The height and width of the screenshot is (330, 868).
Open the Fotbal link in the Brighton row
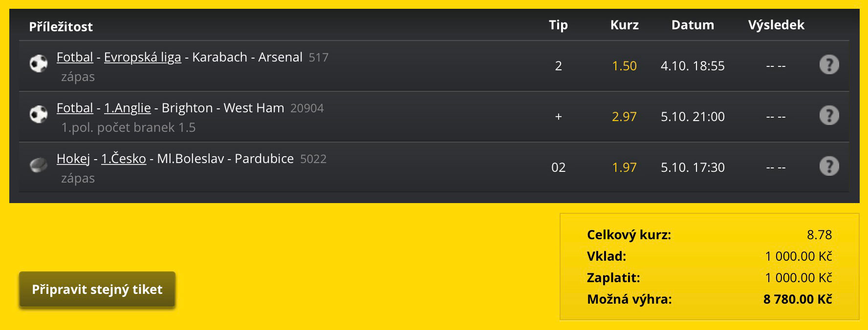point(75,108)
